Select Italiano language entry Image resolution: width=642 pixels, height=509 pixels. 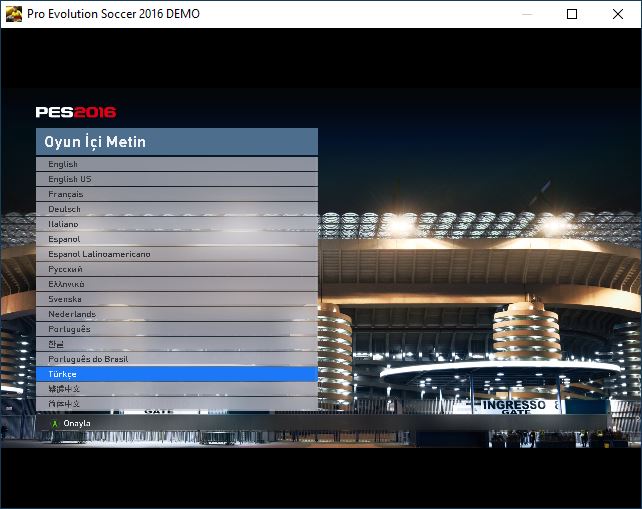point(177,224)
